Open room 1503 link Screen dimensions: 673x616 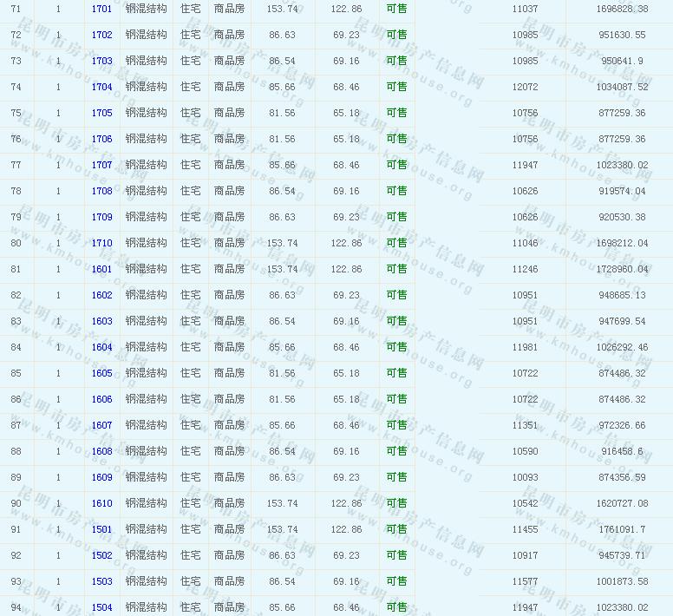click(x=101, y=581)
